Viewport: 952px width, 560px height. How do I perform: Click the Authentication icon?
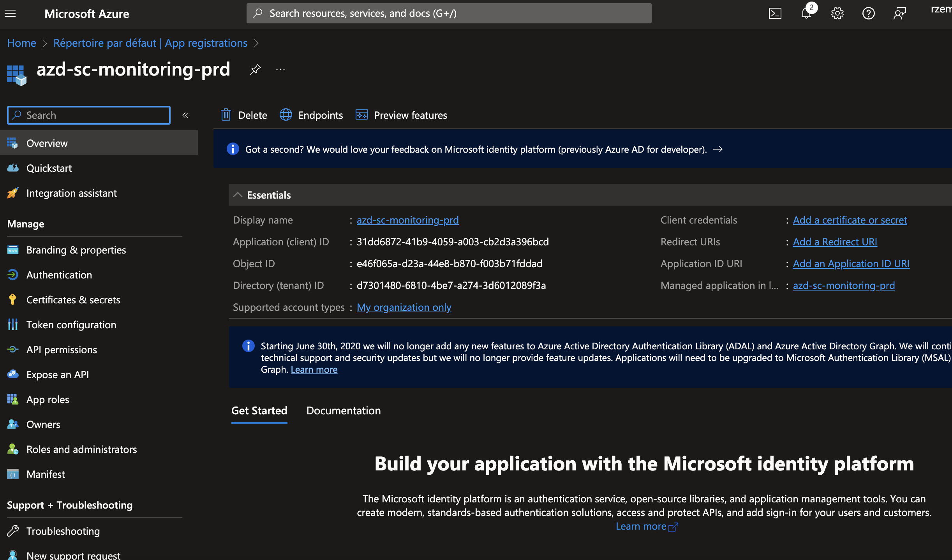(13, 275)
